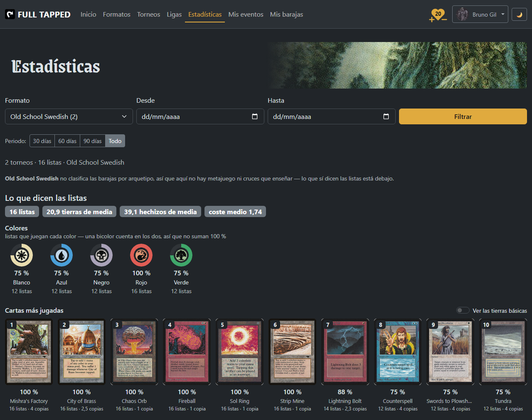This screenshot has height=420, width=532.
Task: Click the Filtrar button
Action: pyautogui.click(x=463, y=116)
